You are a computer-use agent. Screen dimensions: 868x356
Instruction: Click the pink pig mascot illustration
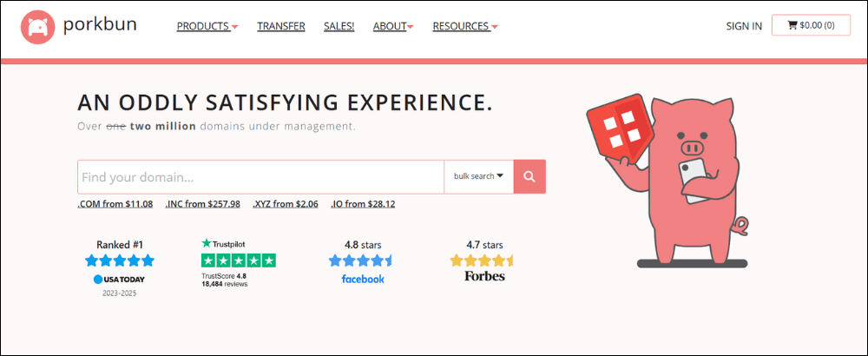click(667, 181)
